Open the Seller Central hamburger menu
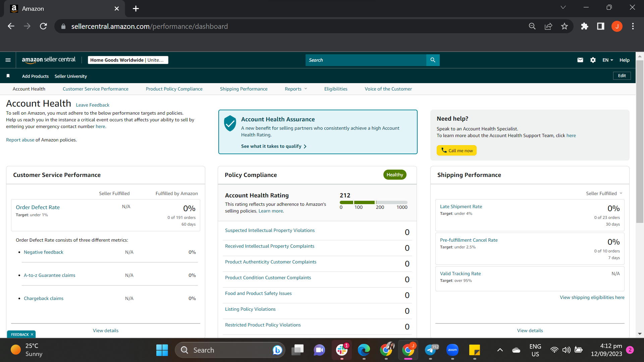644x362 pixels. tap(8, 60)
